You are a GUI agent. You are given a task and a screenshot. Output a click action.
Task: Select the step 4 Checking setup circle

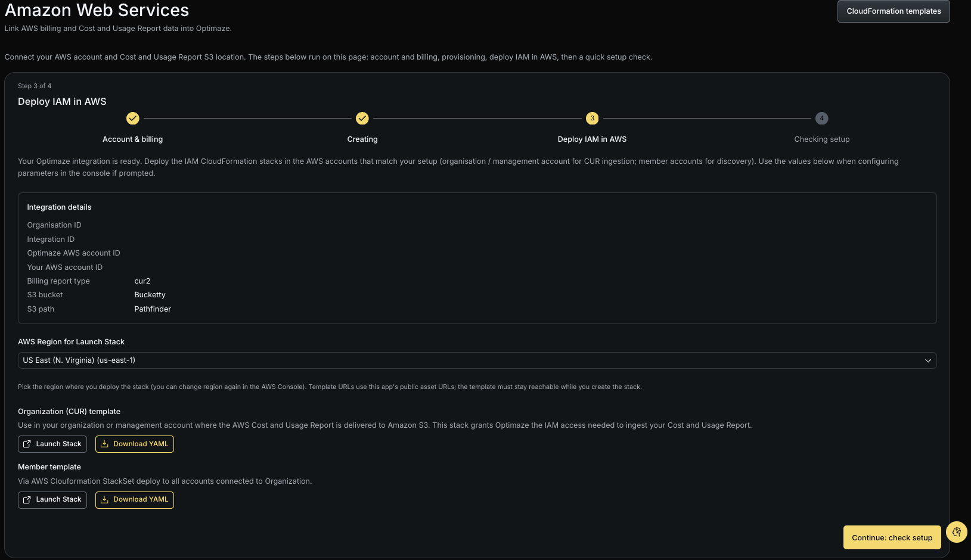[821, 119]
